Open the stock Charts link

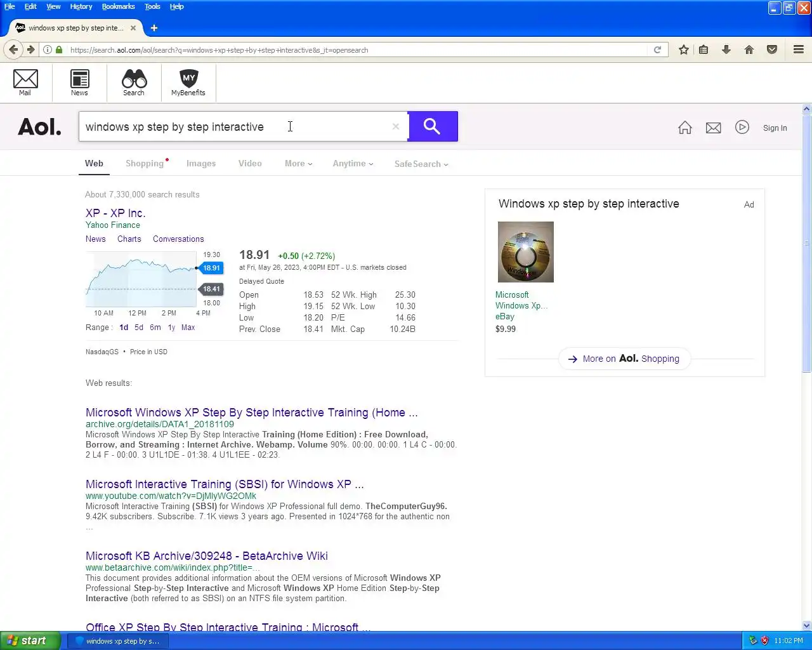pyautogui.click(x=129, y=239)
